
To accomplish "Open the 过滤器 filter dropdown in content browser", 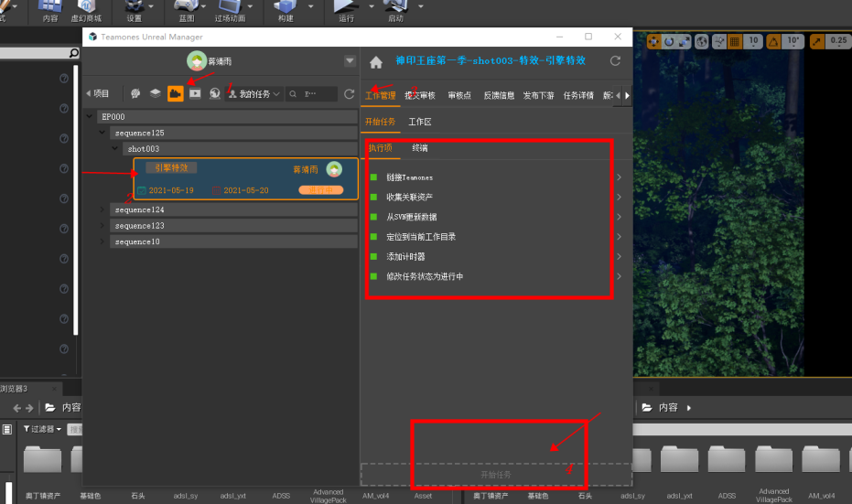I will tap(42, 429).
